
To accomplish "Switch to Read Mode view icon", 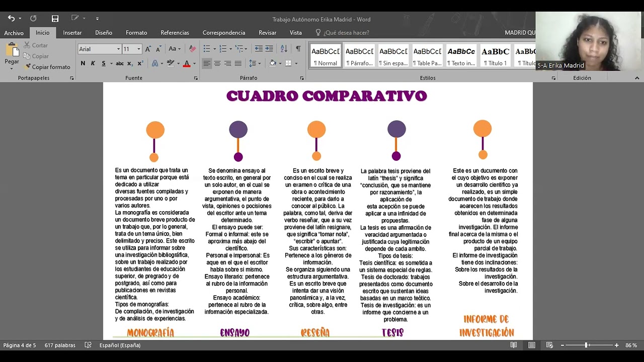I will coord(514,345).
